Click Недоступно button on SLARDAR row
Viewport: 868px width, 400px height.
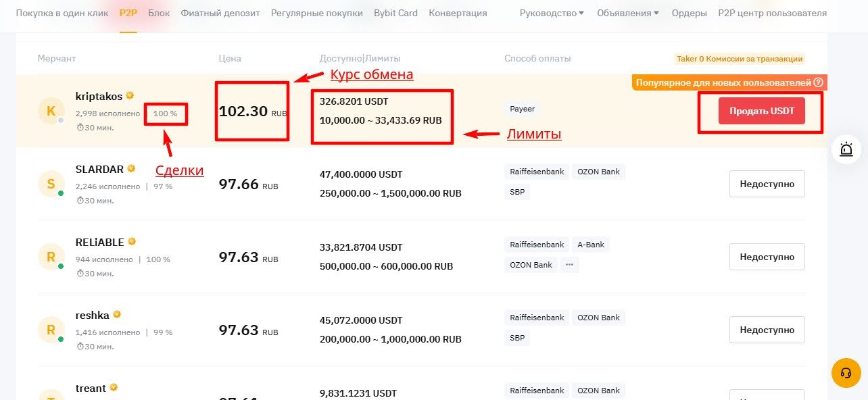pyautogui.click(x=767, y=183)
